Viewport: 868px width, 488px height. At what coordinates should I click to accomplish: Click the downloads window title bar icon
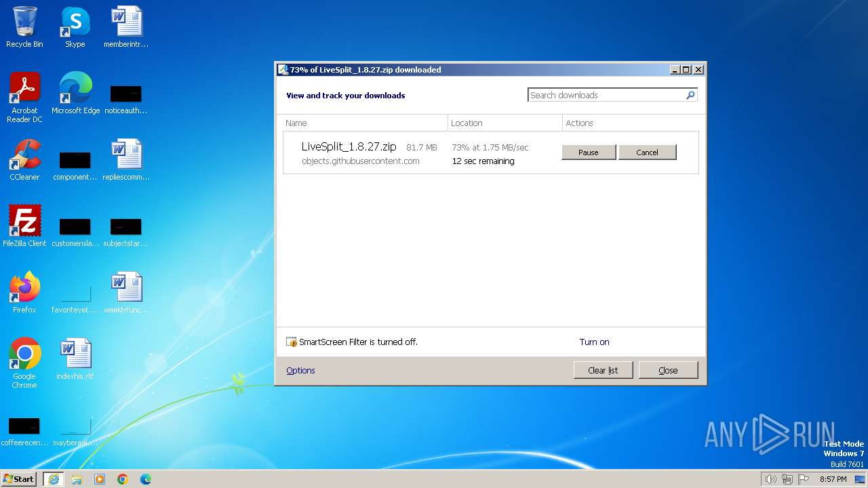click(x=283, y=69)
